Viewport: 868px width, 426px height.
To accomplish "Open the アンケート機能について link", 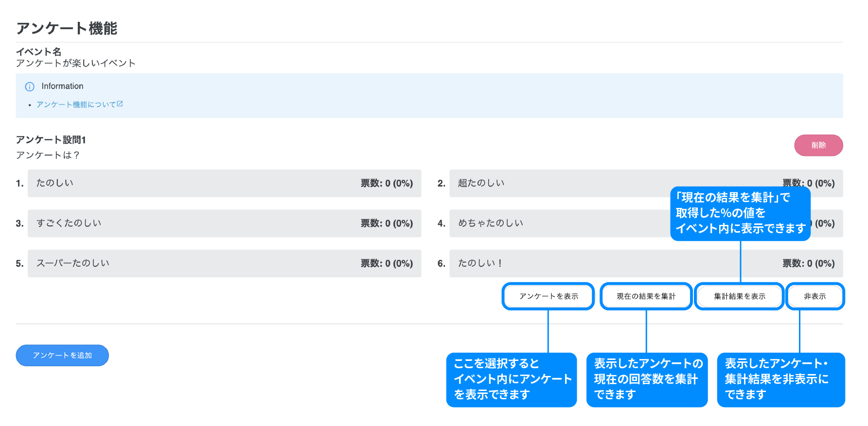I will 76,104.
